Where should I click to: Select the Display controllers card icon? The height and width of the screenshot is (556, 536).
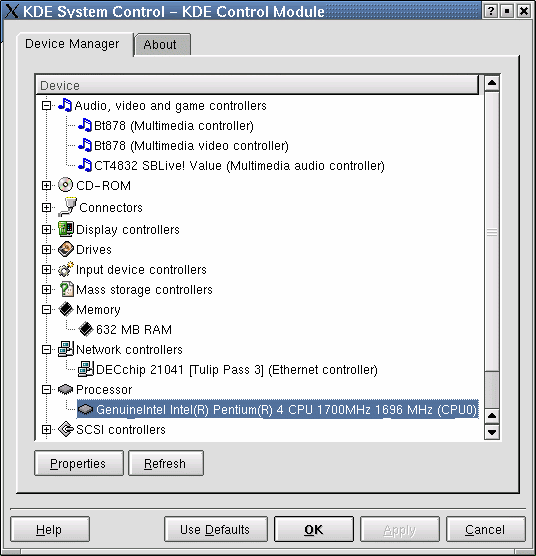tap(66, 229)
